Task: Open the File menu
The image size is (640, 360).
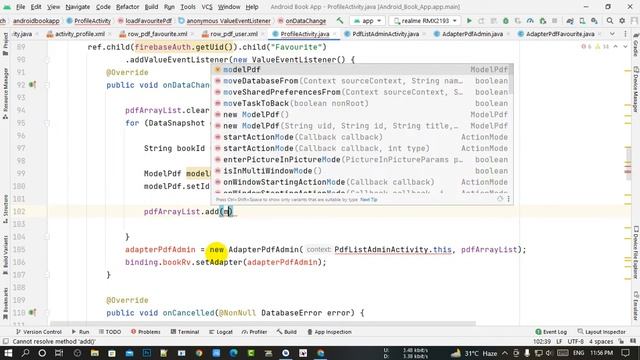Action: click(x=20, y=7)
